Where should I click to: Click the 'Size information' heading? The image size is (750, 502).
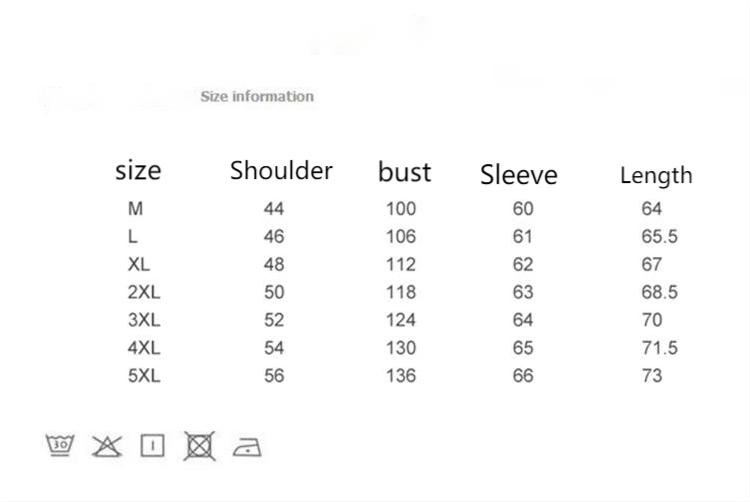coord(257,96)
